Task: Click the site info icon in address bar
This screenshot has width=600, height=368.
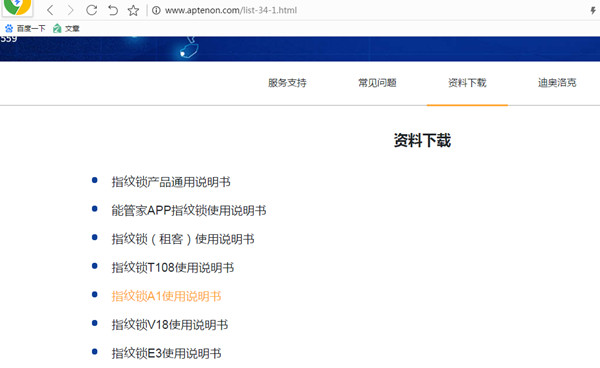Action: 156,10
